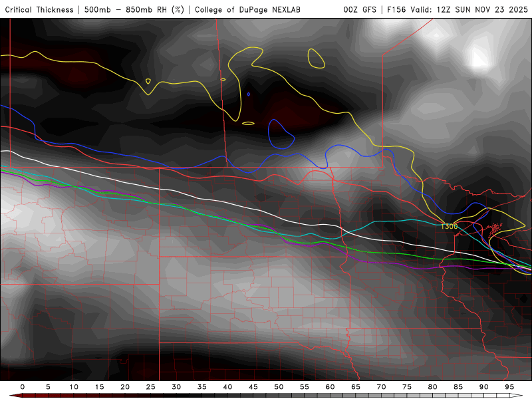This screenshot has height=399, width=532.
Task: Click the colorbar label "60"
Action: tap(330, 387)
